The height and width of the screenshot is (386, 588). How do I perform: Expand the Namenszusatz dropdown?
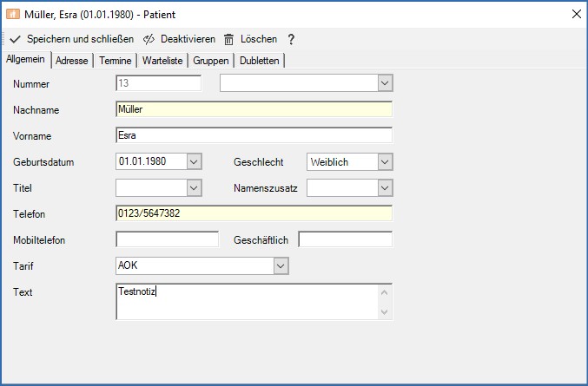coord(385,188)
